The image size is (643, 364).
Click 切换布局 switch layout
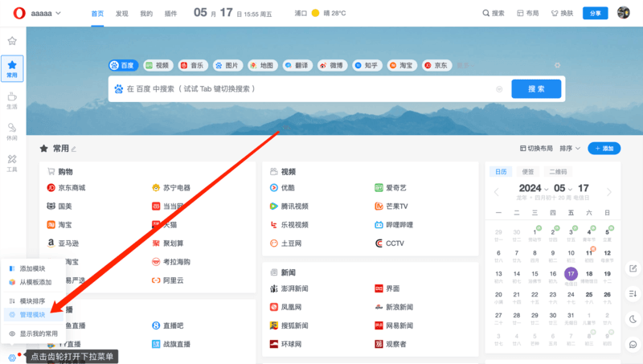[536, 149]
